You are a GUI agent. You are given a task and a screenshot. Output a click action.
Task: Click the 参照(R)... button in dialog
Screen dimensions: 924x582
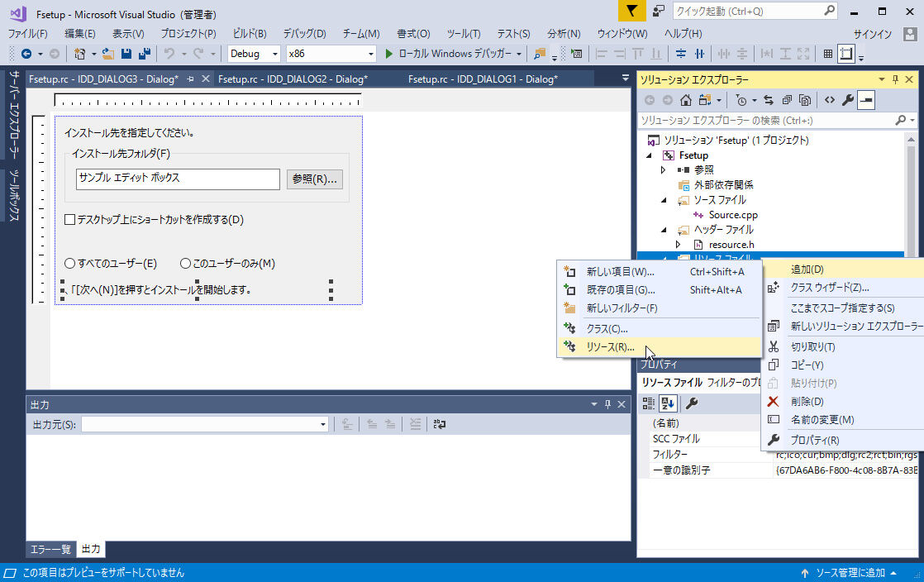tap(315, 179)
